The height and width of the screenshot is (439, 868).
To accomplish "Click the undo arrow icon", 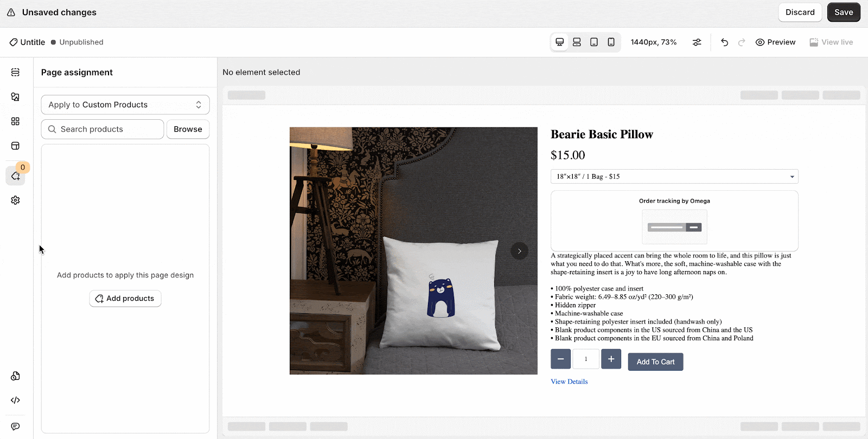I will tap(724, 42).
